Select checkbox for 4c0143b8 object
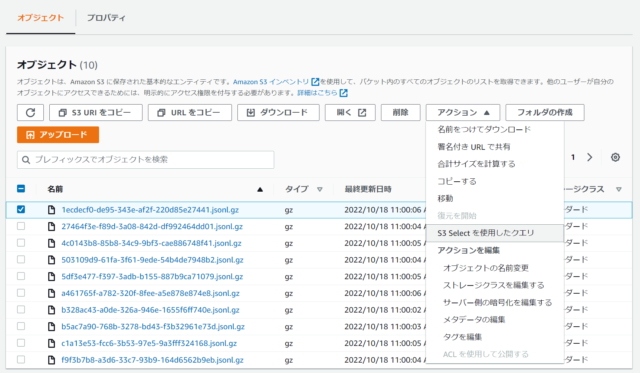 [x=21, y=243]
